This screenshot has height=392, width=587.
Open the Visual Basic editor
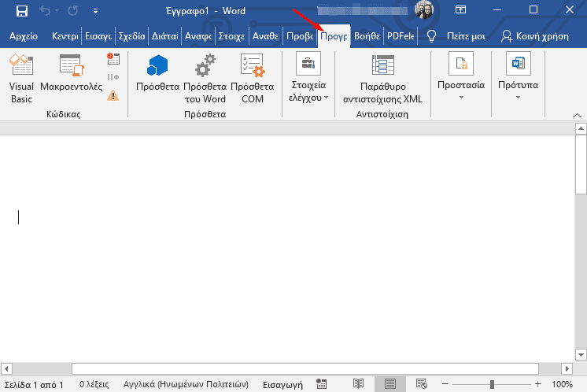coord(20,79)
